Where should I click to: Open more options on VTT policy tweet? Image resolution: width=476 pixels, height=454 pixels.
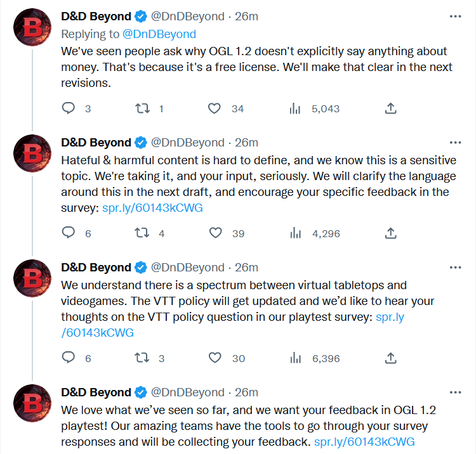(455, 267)
